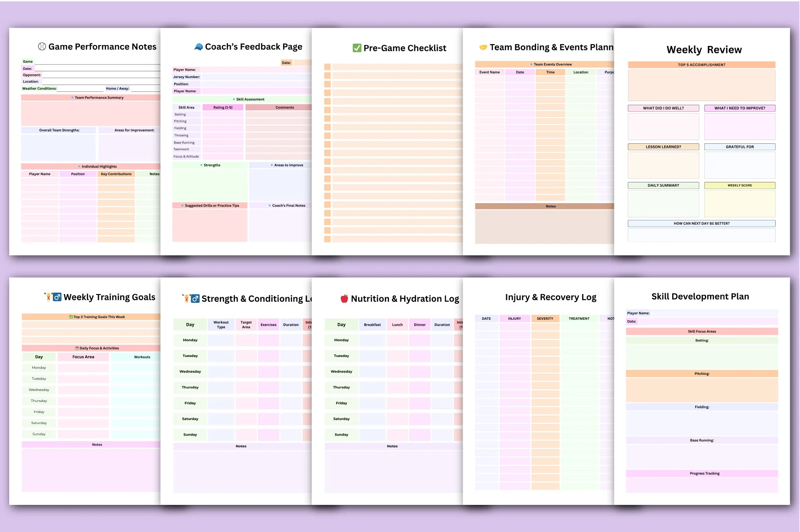Select the Suggested Drills or Practice Tips header
The image size is (800, 532).
(210, 205)
